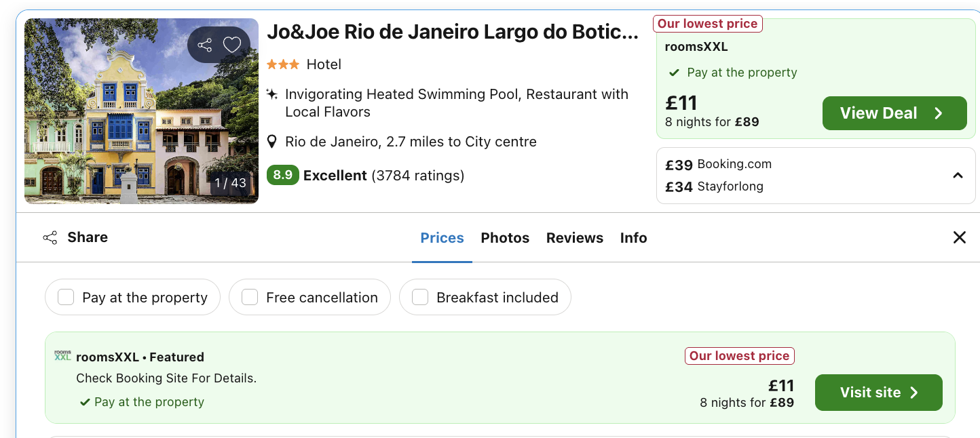Image resolution: width=980 pixels, height=438 pixels.
Task: Toggle the Breakfast included checkbox
Action: 420,298
